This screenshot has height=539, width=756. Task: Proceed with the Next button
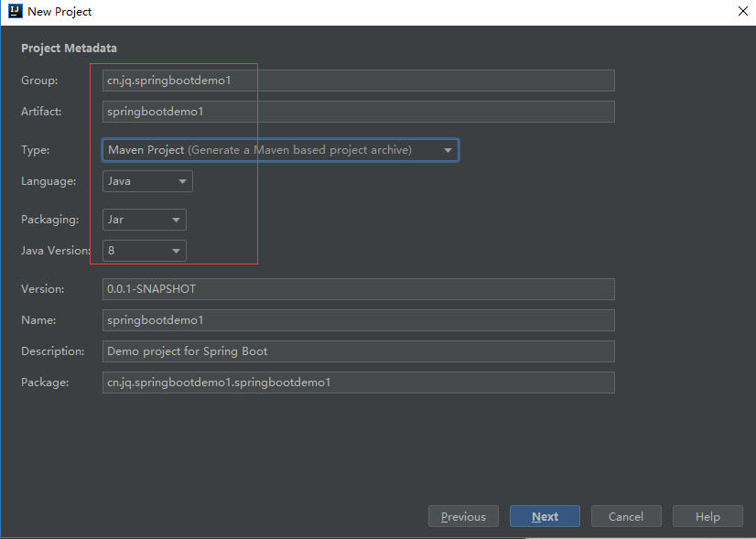545,516
